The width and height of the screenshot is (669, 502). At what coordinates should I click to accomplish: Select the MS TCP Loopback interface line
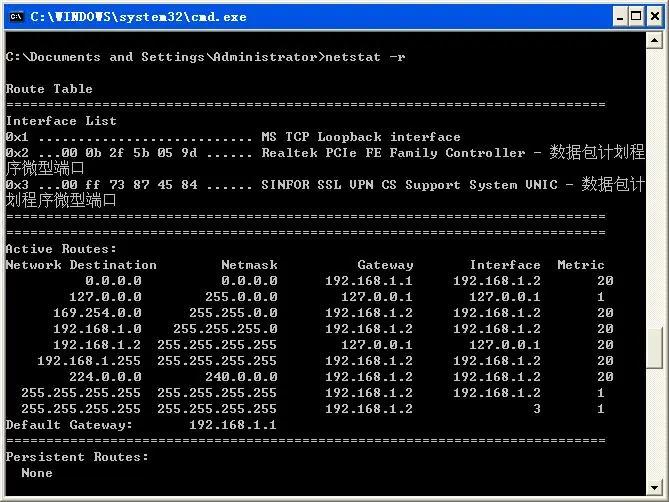coord(361,137)
